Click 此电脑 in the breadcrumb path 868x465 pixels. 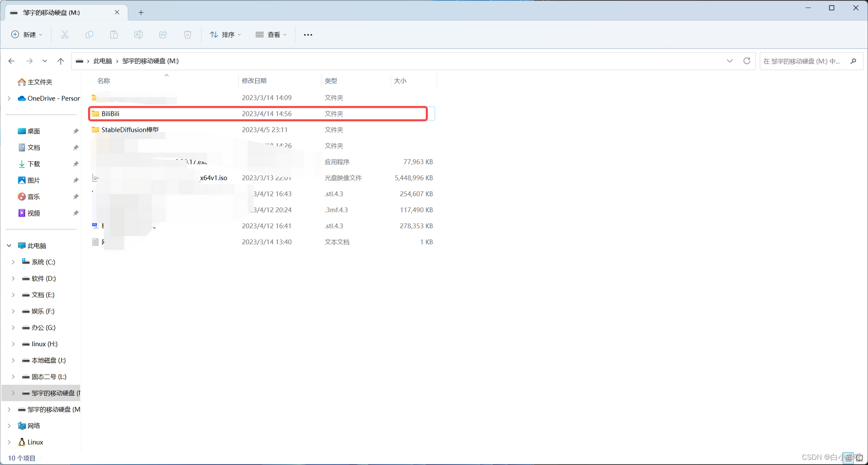click(103, 61)
